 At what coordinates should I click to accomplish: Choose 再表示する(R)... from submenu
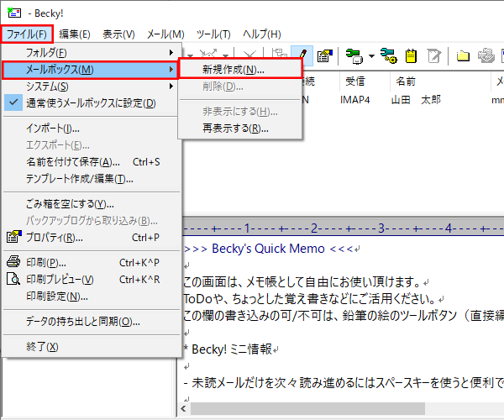point(240,129)
